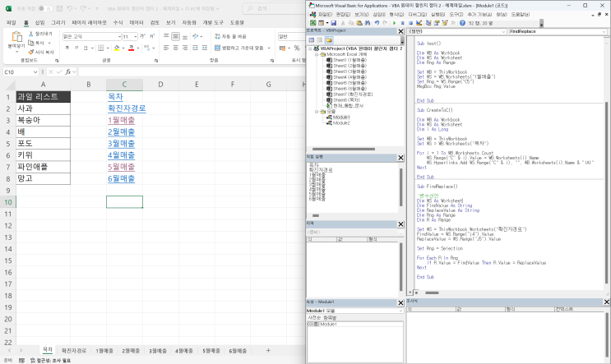The width and height of the screenshot is (611, 364).
Task: Click the Cut (잘라내기) scissors icon
Action: pos(31,35)
